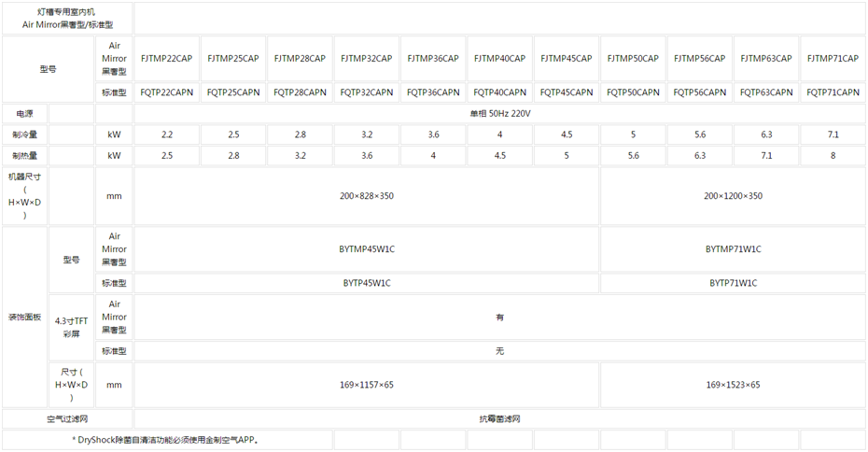Viewport: 868px width, 452px height.
Task: Click the 制热量 row label
Action: pyautogui.click(x=25, y=156)
